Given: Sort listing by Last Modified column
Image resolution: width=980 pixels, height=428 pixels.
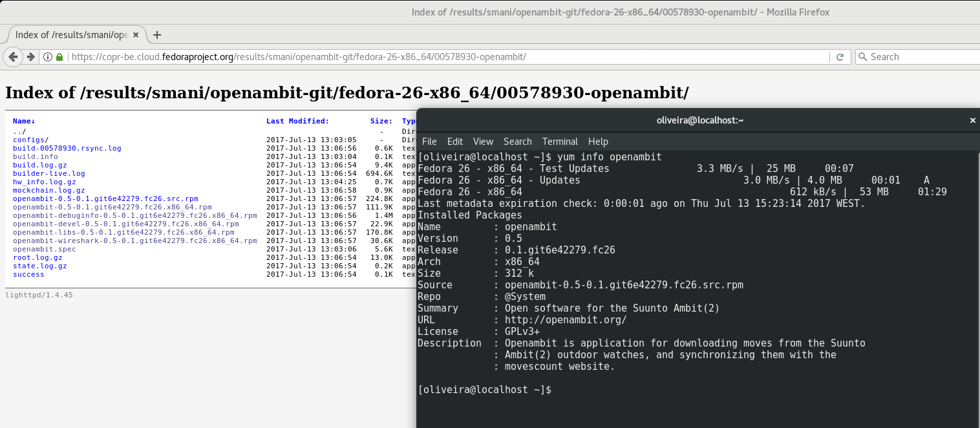Looking at the screenshot, I should (297, 121).
